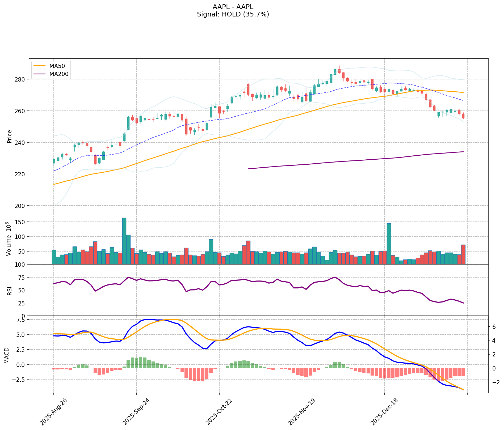
Task: Click the Volume y-axis label
Action: pyautogui.click(x=10, y=239)
